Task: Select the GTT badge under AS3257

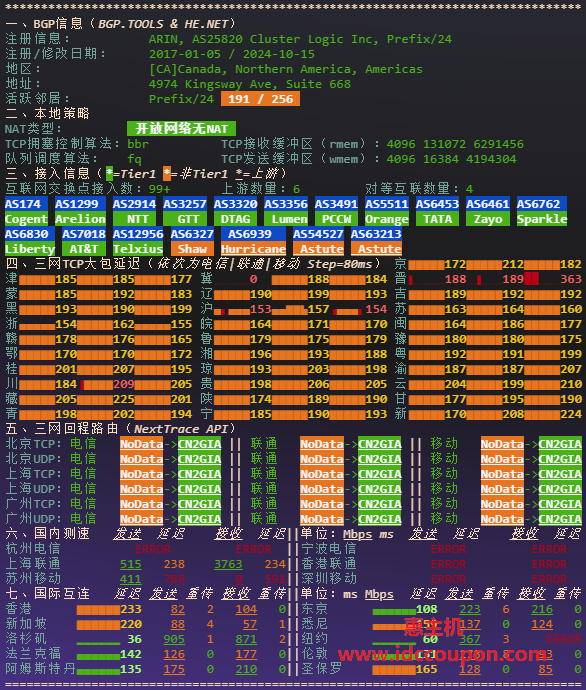Action: tap(185, 219)
